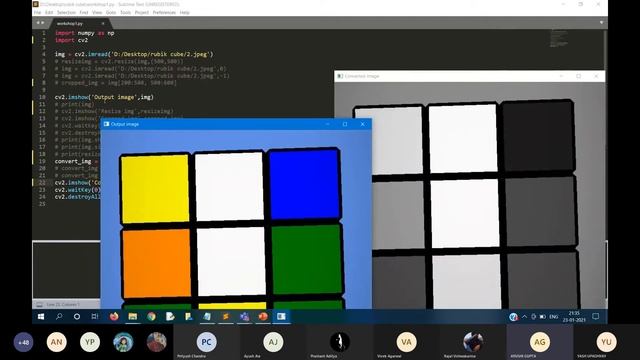Click the orange tile in Output image
Viewport: 640px width, 360px height.
[156, 263]
